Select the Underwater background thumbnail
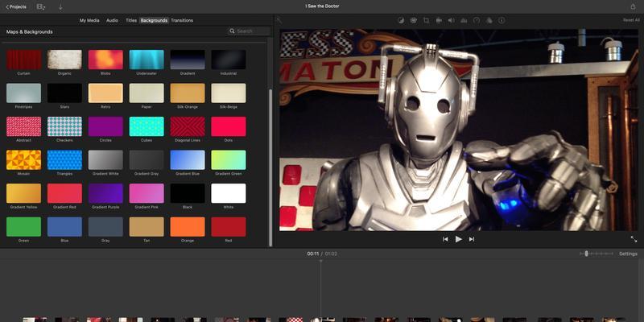This screenshot has height=322, width=644. tap(147, 60)
